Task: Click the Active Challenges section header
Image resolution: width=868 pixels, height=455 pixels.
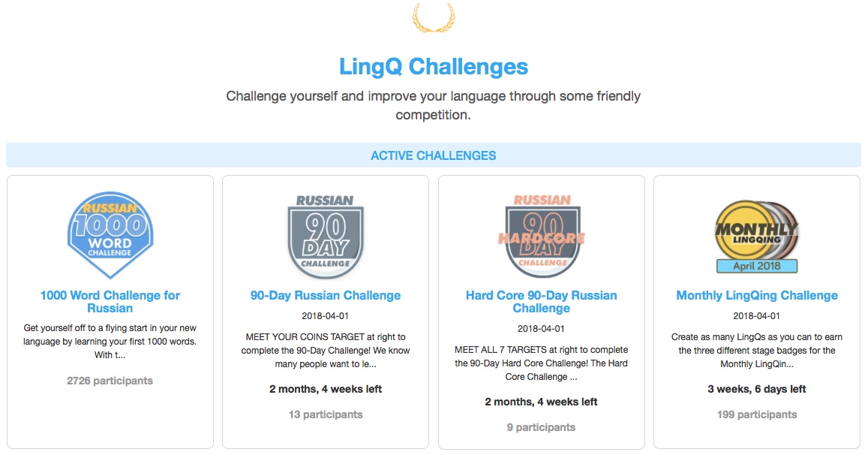Action: tap(434, 156)
